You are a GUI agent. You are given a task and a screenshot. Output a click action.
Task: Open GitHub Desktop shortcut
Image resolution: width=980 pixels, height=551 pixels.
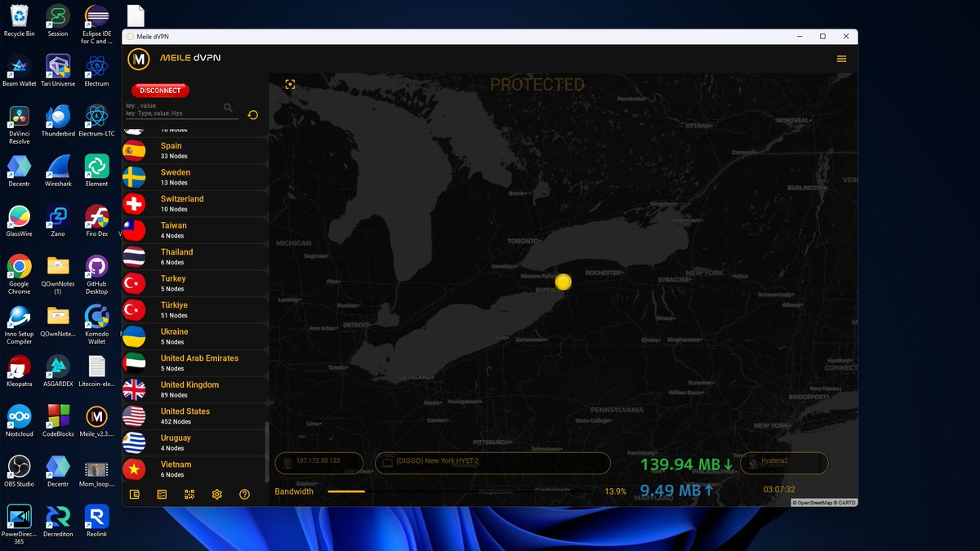[96, 273]
